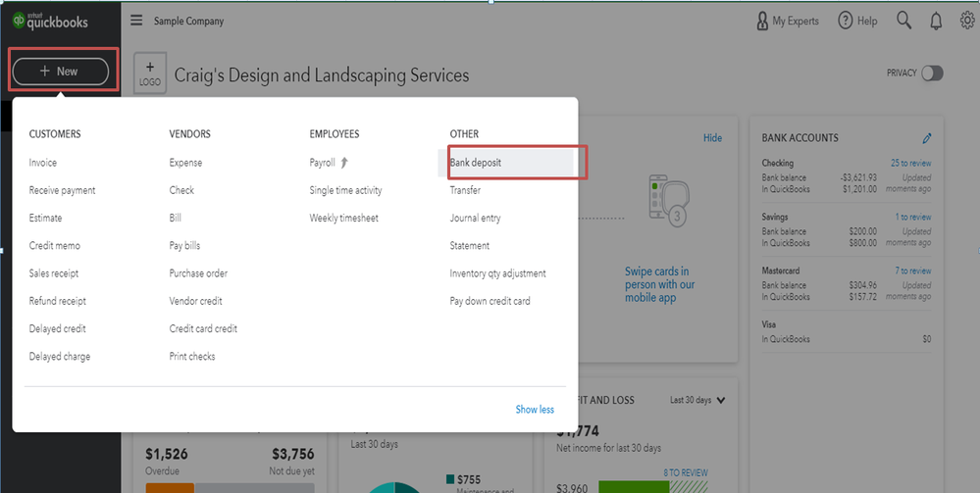Choose Inventory qty adjustment
This screenshot has height=493, width=980.
point(497,273)
